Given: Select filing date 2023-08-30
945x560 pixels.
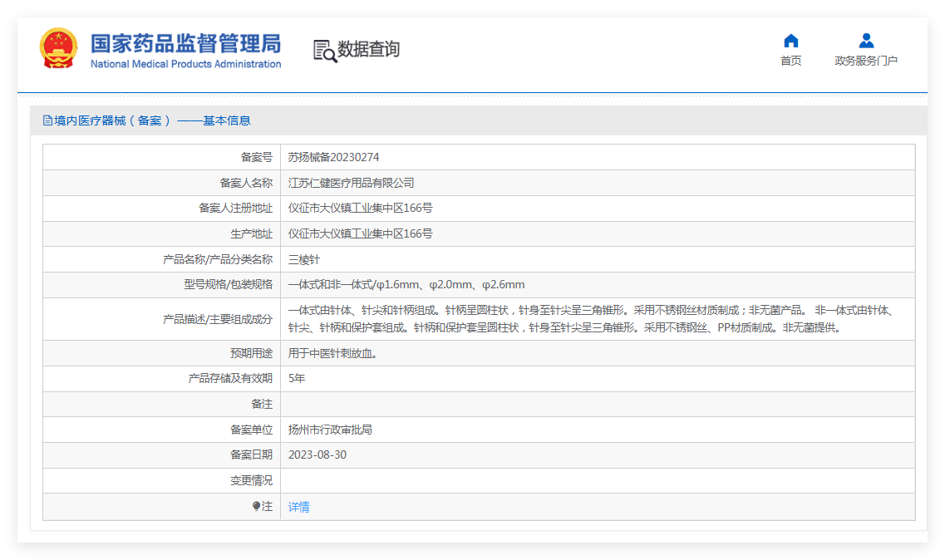Looking at the screenshot, I should 317,455.
